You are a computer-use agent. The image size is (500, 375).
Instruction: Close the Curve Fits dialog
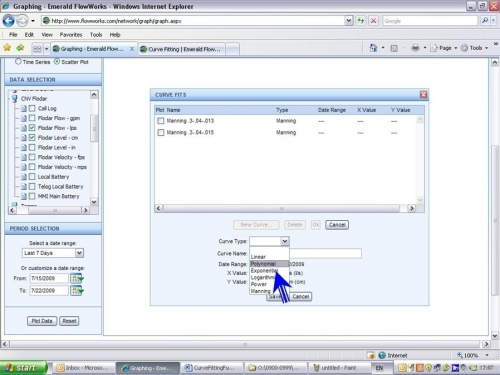click(423, 95)
